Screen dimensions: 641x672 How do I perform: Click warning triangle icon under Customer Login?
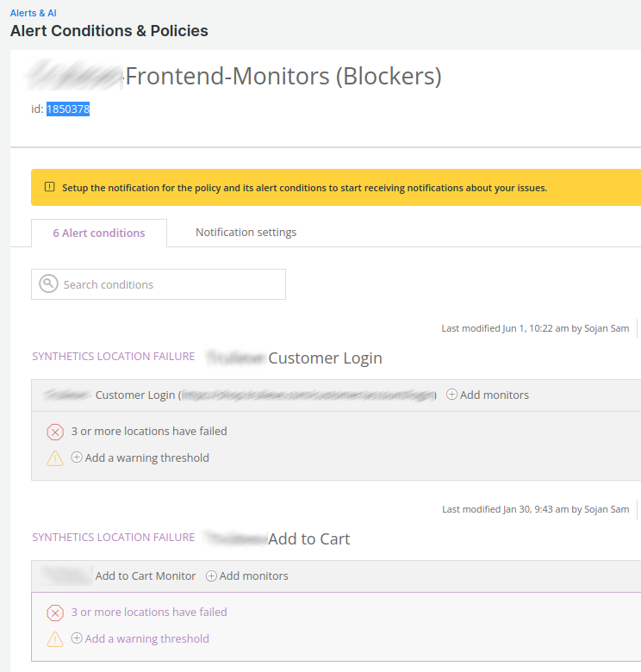[55, 458]
